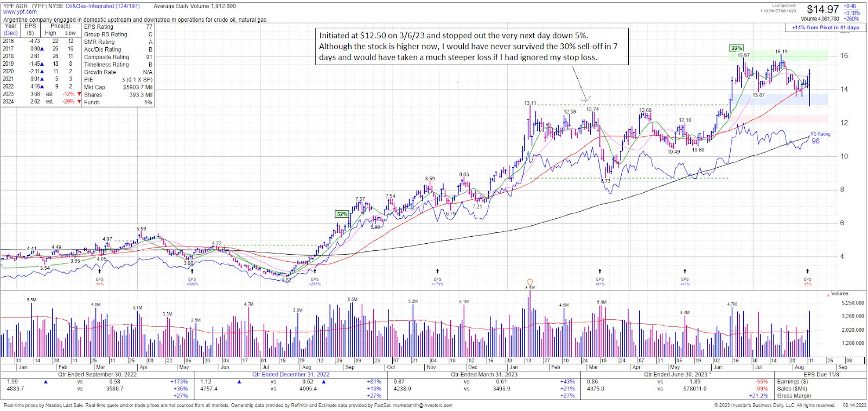
Task: Select the Acc/Dis Rating row
Action: 118,49
